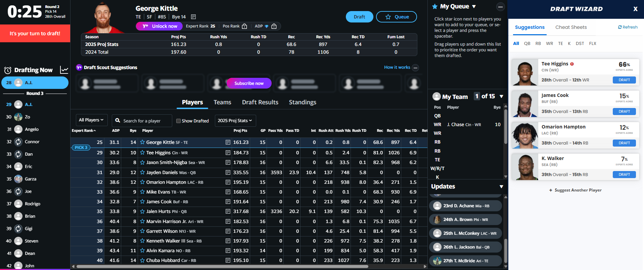Image resolution: width=644 pixels, height=270 pixels.
Task: Click the red alert icon next to Tee Higgins
Action: click(x=572, y=64)
